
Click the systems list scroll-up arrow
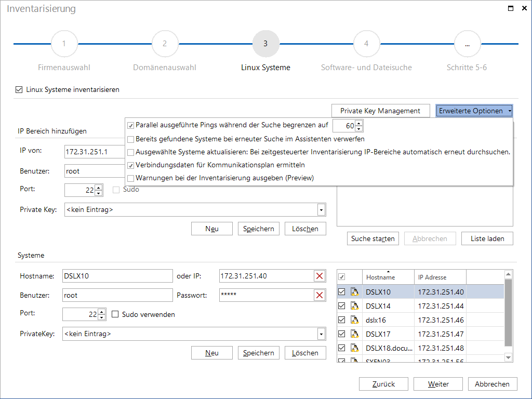(508, 274)
